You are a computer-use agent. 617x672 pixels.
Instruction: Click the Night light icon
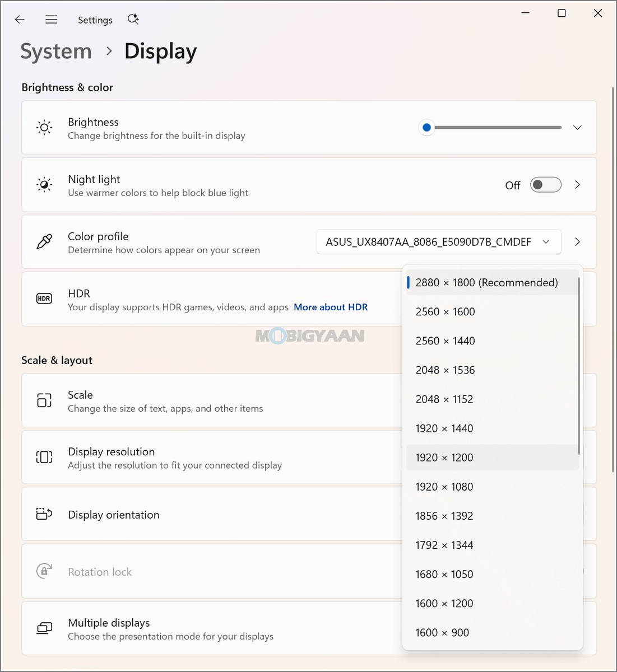pyautogui.click(x=44, y=185)
